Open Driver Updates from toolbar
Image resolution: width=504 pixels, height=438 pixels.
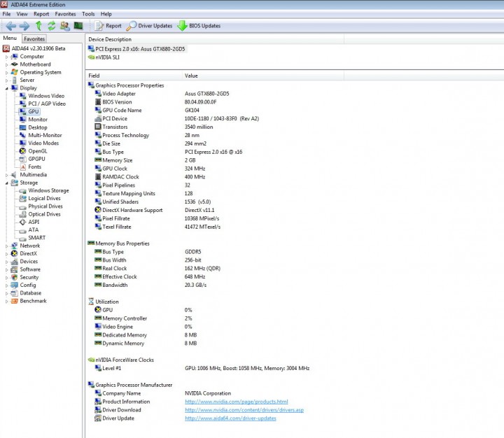149,26
